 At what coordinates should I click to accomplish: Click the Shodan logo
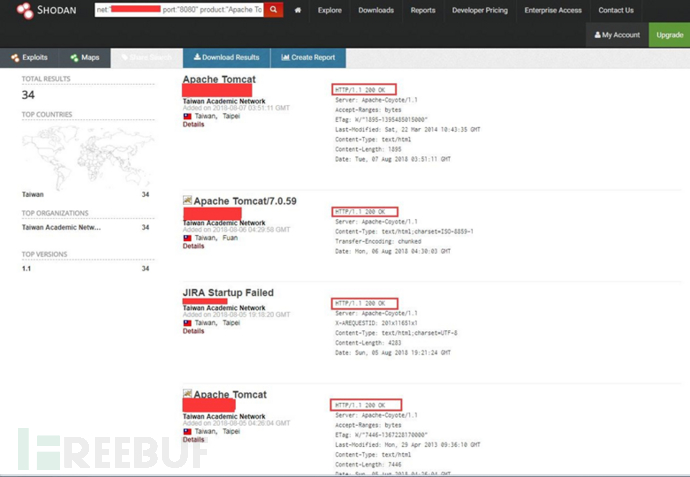click(x=46, y=10)
